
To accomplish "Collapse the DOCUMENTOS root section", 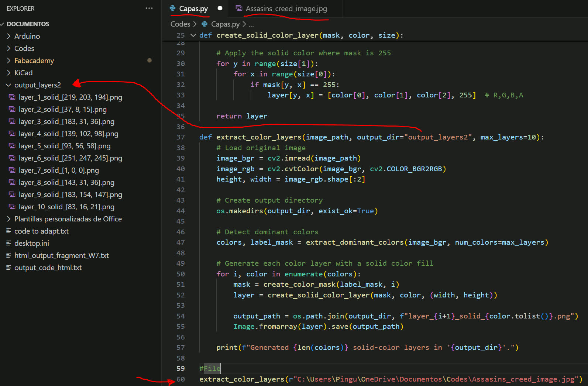I will pyautogui.click(x=3, y=24).
